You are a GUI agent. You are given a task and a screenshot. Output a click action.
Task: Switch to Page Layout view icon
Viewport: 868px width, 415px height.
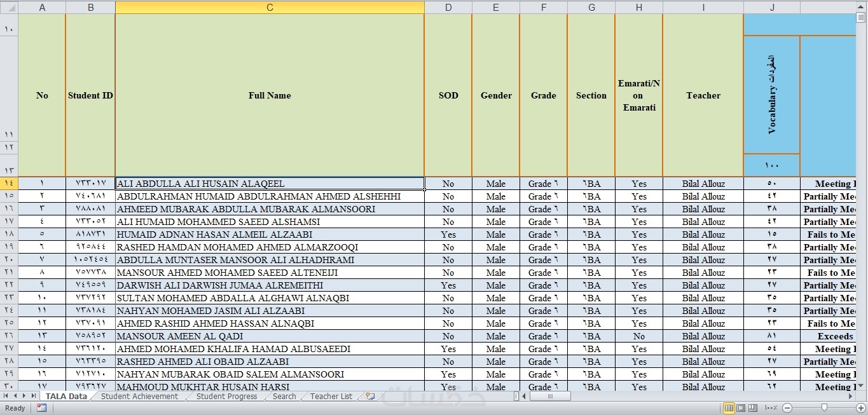click(741, 408)
